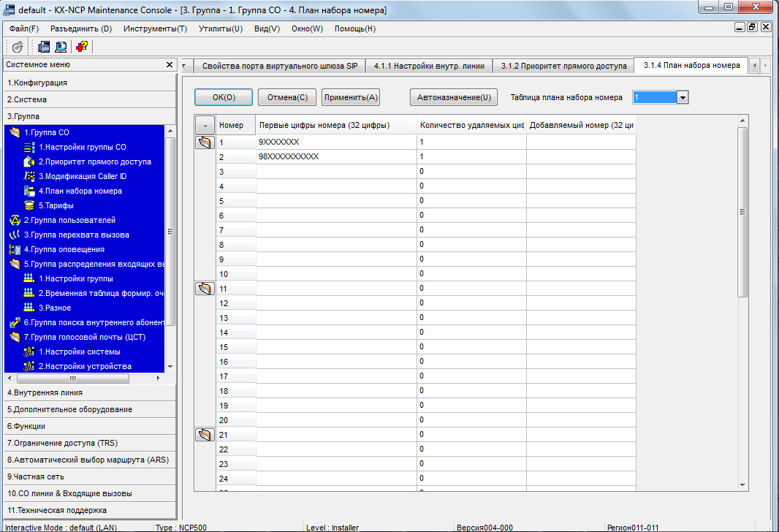Open the dial plan table number dropdown
Screen dimensions: 779x532
[683, 97]
